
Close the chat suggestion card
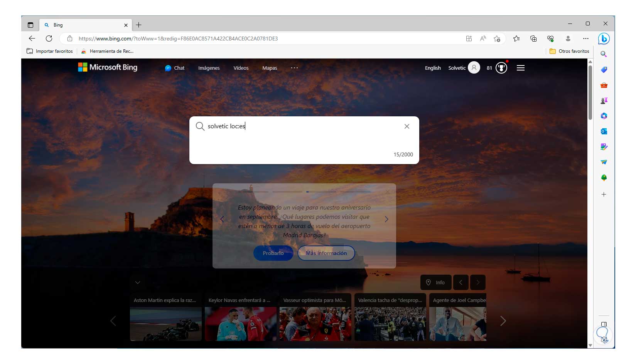point(388,192)
